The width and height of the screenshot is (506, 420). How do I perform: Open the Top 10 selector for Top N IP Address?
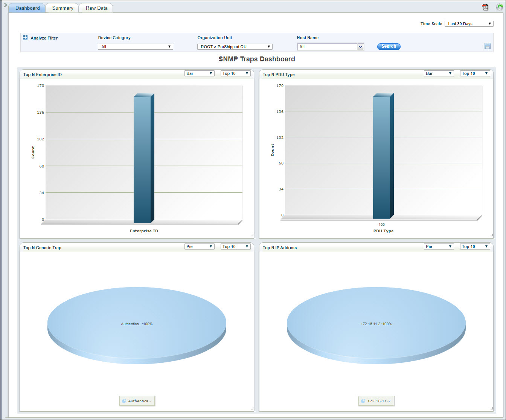tap(475, 246)
